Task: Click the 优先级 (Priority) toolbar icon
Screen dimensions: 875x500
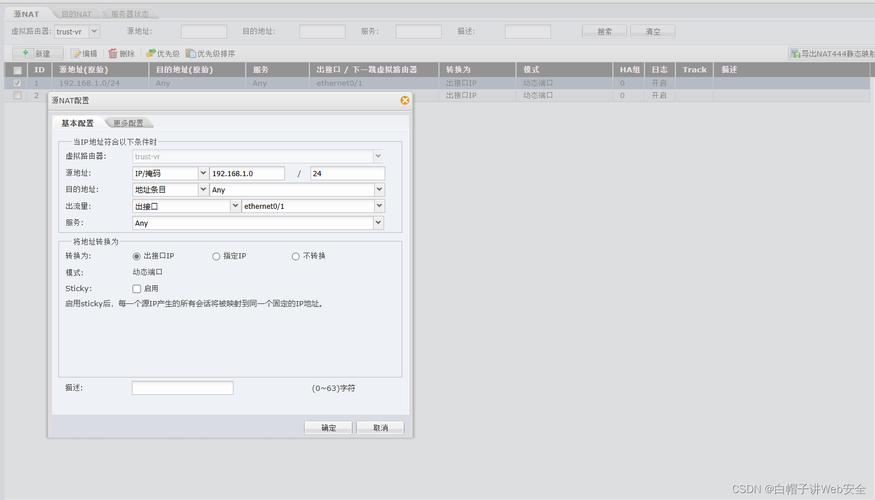Action: coord(151,53)
